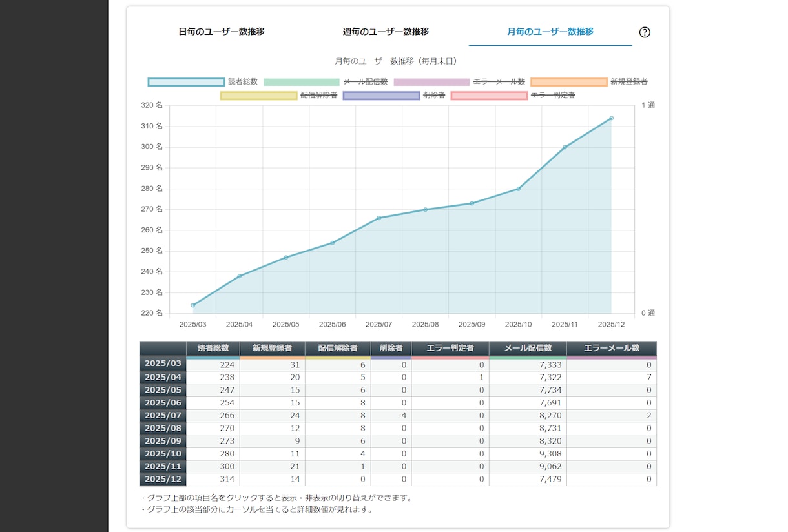788x532 pixels.
Task: Select the 2025/09 table row label
Action: [x=163, y=441]
